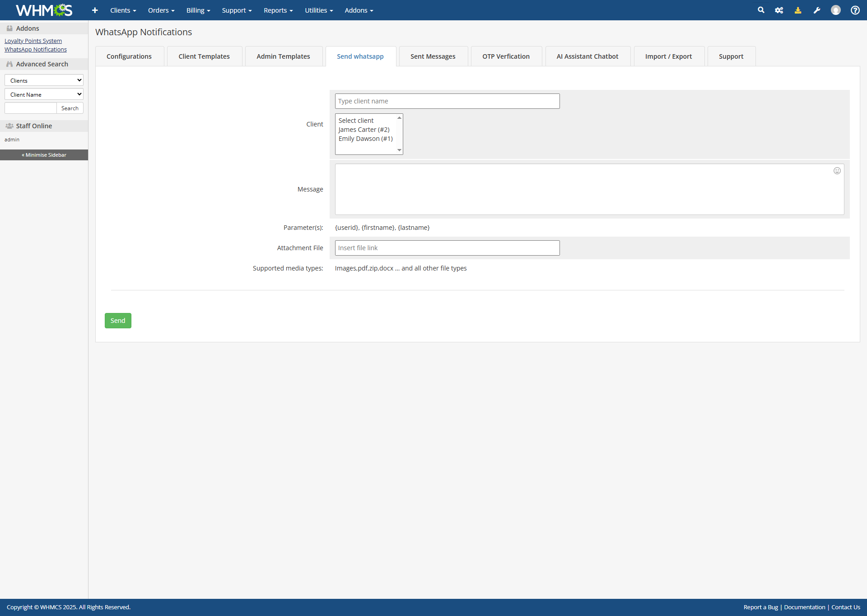This screenshot has height=616, width=867.
Task: Open the emoji picker in message box
Action: pos(837,171)
